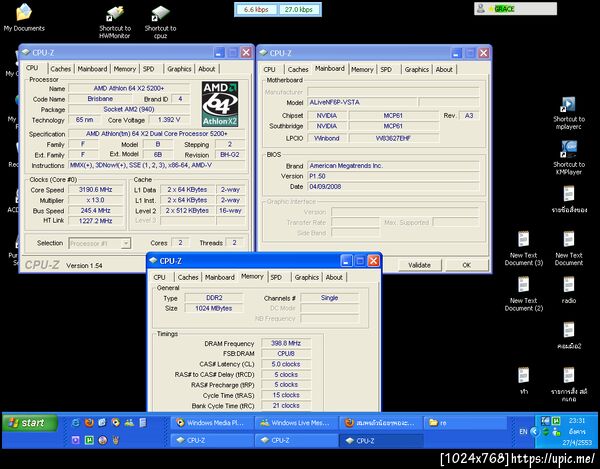Viewport: 600px width, 469px height.
Task: Click the '3190.6 MHz' core speed value
Action: 96,190
